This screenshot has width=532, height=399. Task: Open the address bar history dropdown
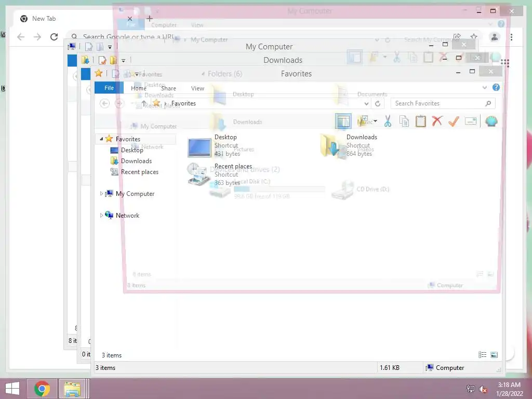366,103
